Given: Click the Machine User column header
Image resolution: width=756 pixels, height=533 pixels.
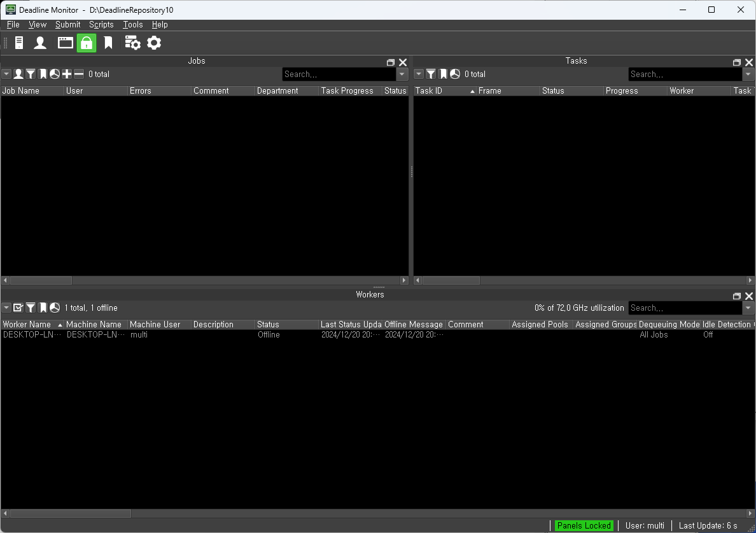Looking at the screenshot, I should (x=159, y=325).
